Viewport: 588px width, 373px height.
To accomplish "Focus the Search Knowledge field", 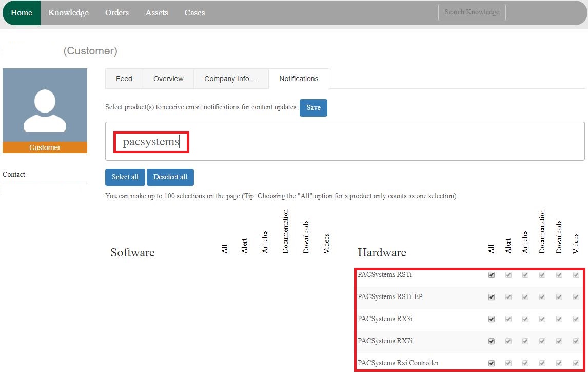I will tap(472, 12).
